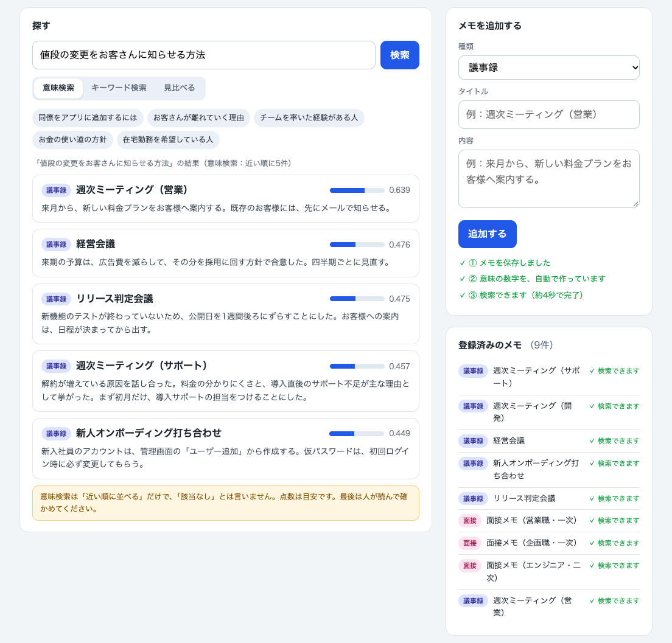
Task: Select registered memo 経営会議 in the list
Action: [x=548, y=441]
